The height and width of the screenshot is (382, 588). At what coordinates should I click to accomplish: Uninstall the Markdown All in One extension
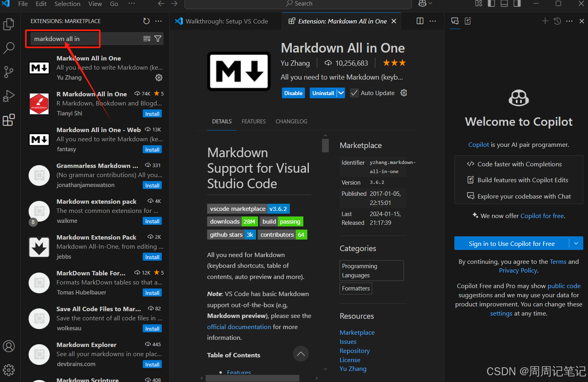(x=323, y=93)
